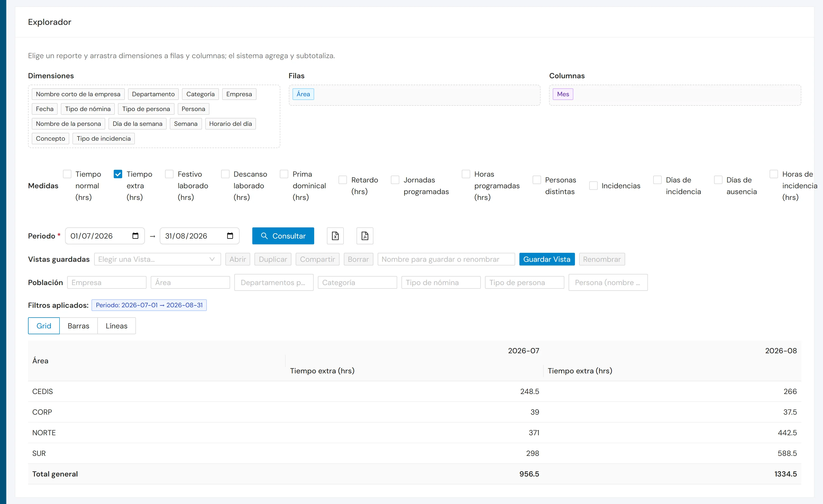Enable Tiempo normal (hrs) measure
The height and width of the screenshot is (504, 823).
[67, 174]
